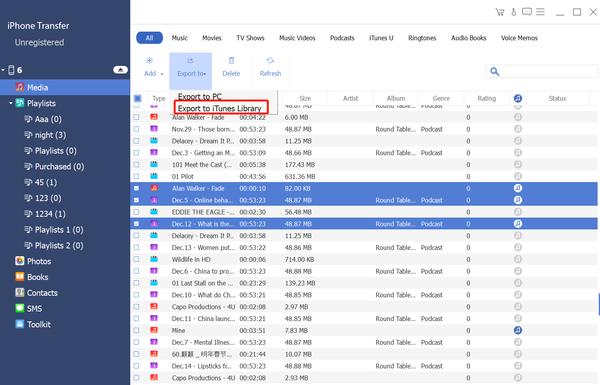The width and height of the screenshot is (600, 385).
Task: Choose Export to PC
Action: tap(199, 96)
